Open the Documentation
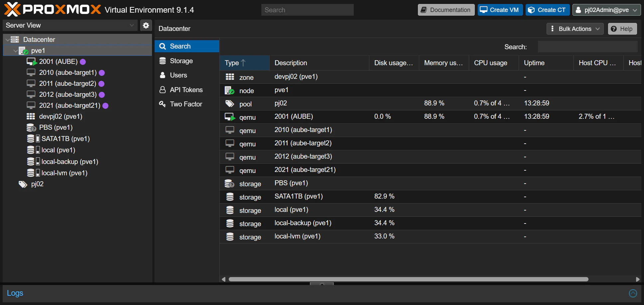The image size is (644, 305). 446,10
